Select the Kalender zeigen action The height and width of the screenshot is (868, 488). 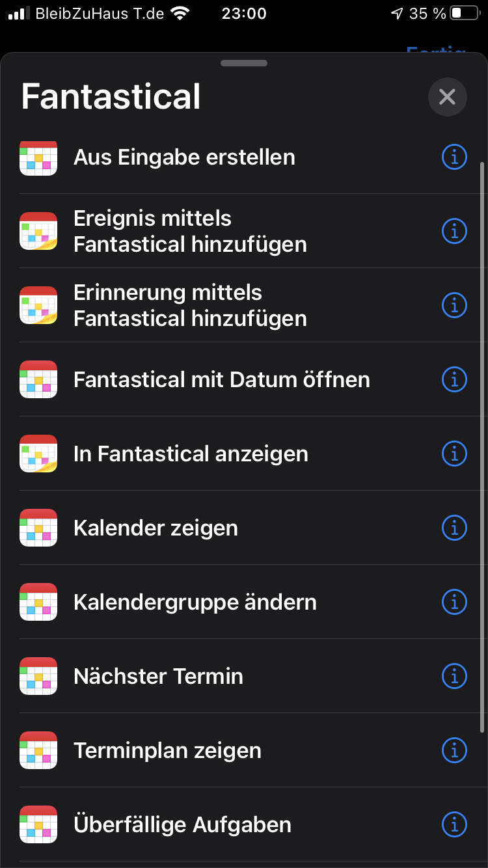156,528
